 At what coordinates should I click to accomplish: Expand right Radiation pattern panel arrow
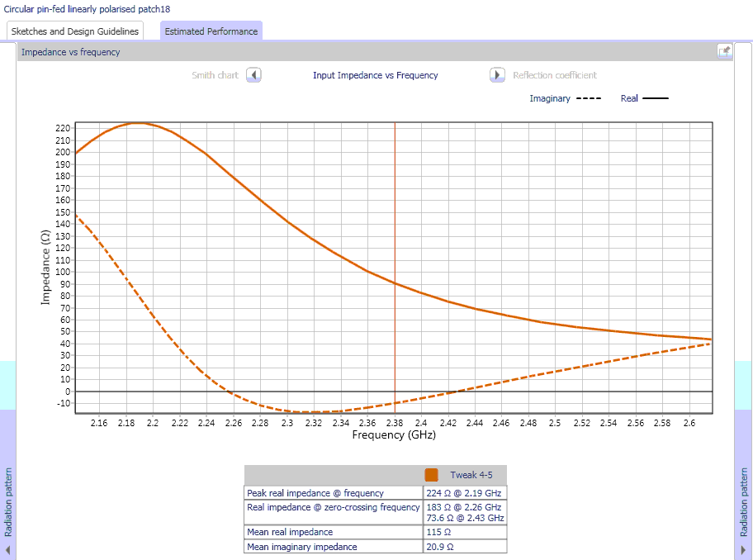pyautogui.click(x=744, y=549)
